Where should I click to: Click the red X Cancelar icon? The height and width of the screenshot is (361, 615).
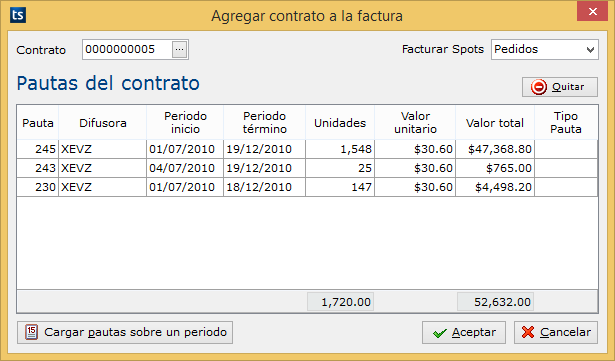click(x=528, y=332)
